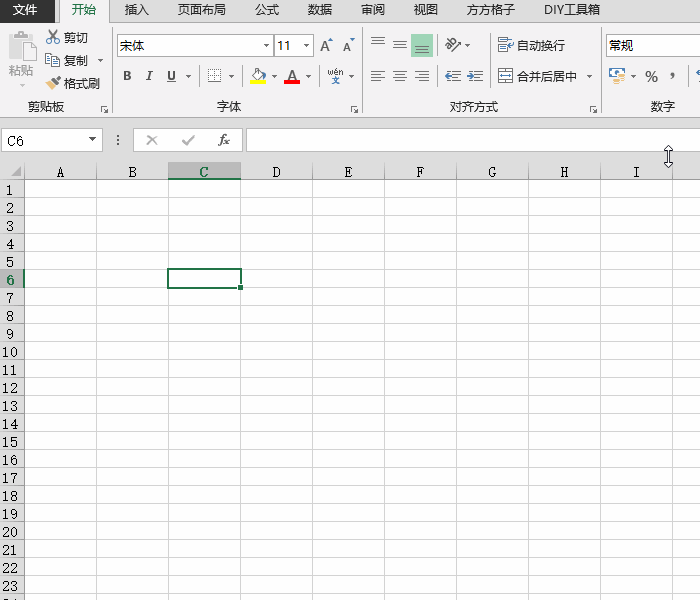Toggle center text alignment
This screenshot has height=600, width=700.
[x=400, y=76]
